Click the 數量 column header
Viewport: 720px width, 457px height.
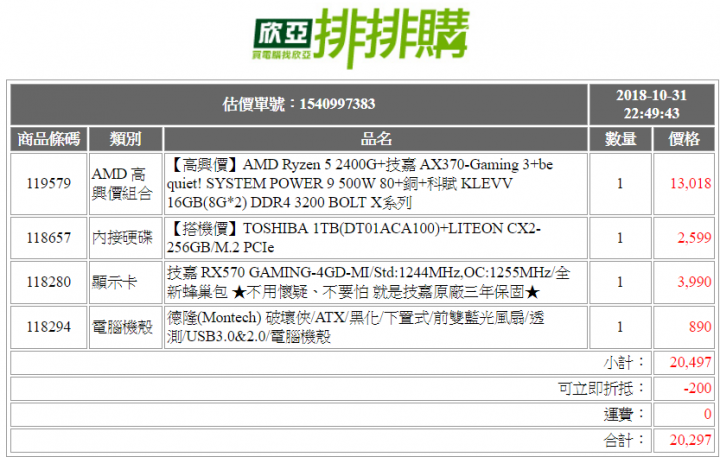pyautogui.click(x=620, y=139)
